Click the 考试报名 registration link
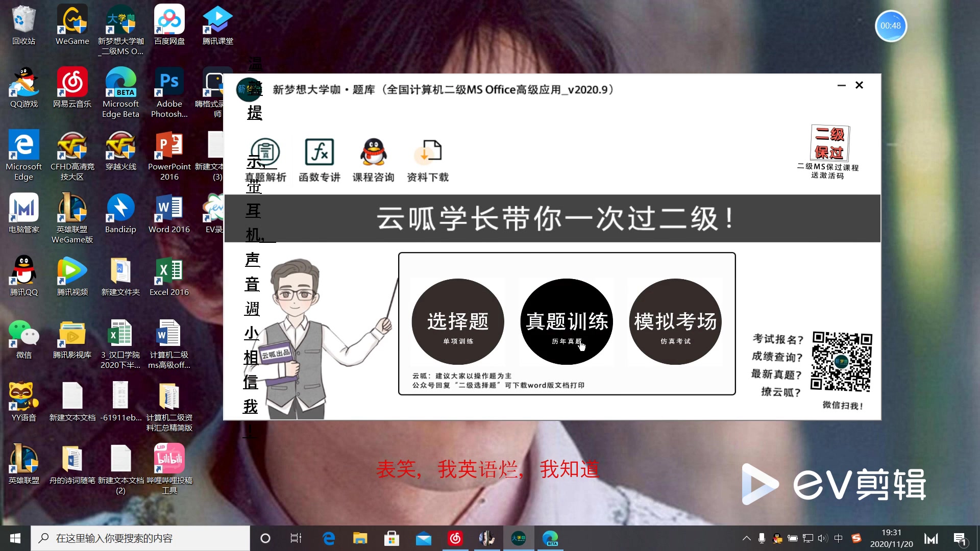980x551 pixels. [x=776, y=340]
